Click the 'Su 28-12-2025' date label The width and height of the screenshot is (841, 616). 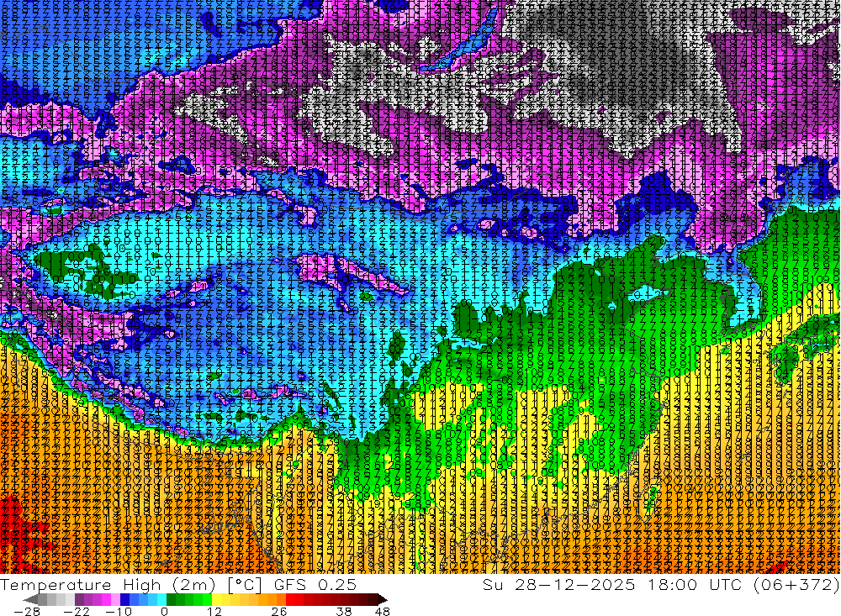click(558, 585)
